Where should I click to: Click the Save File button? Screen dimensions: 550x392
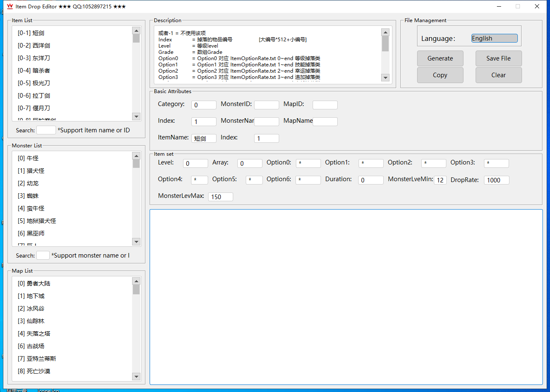[499, 58]
